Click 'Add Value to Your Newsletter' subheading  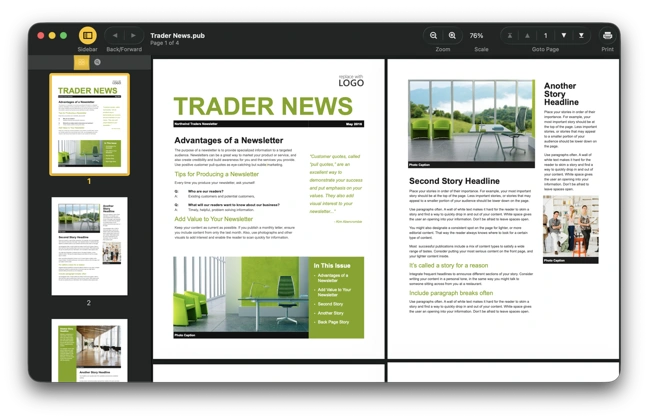tap(214, 219)
